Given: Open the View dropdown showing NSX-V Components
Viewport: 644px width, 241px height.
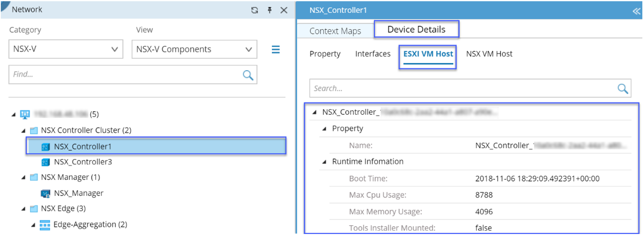Looking at the screenshot, I should coord(194,50).
